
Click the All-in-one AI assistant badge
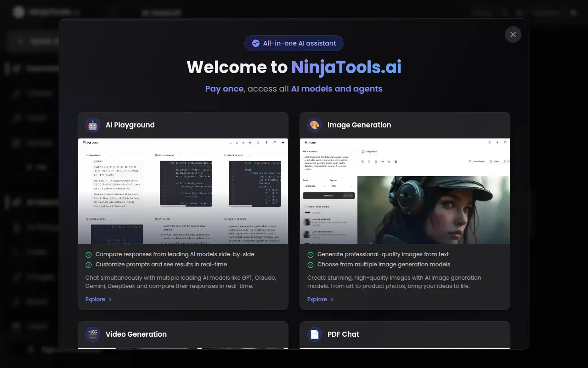pyautogui.click(x=294, y=43)
